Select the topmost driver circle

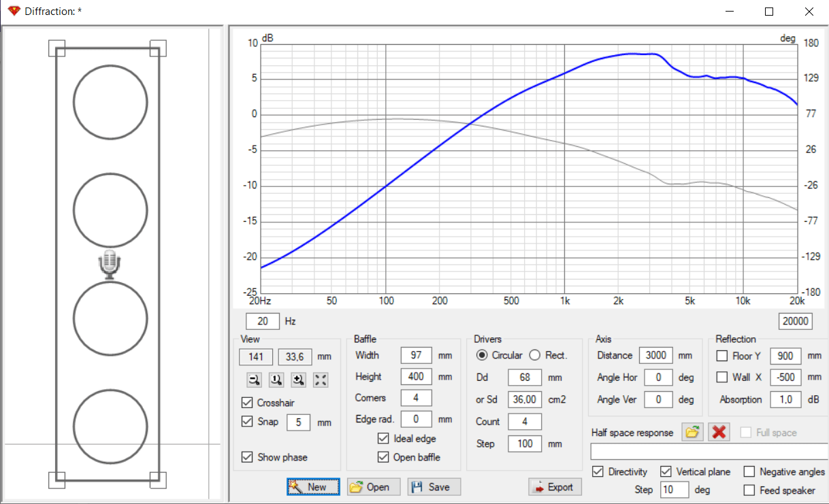tap(110, 102)
